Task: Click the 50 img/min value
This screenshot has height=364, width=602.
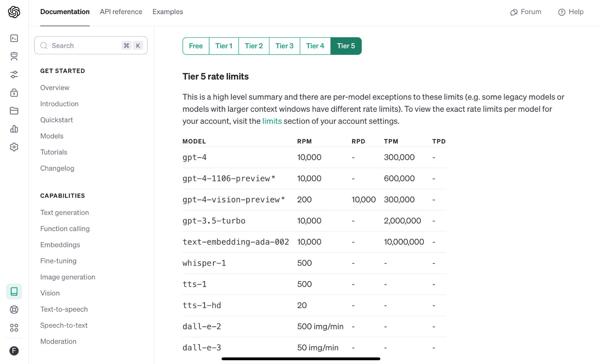Action: [x=318, y=348]
